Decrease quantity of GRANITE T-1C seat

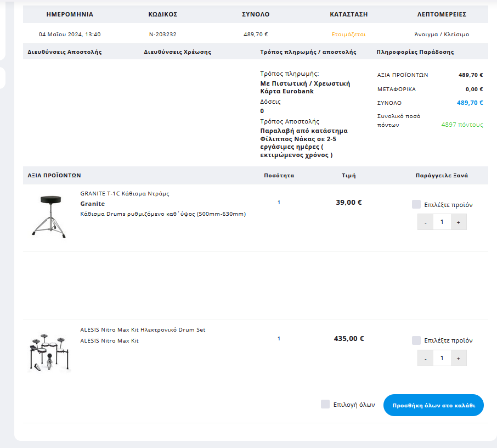[425, 222]
